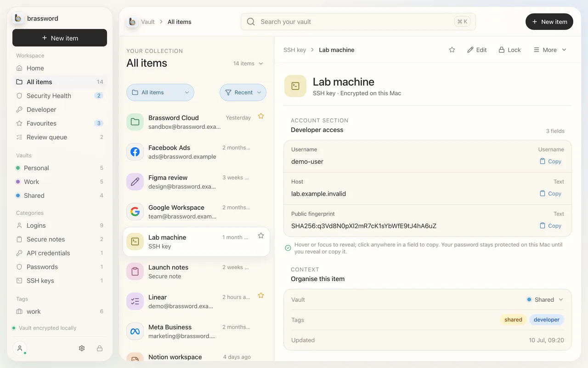
Task: Select the Work vault
Action: point(60,182)
